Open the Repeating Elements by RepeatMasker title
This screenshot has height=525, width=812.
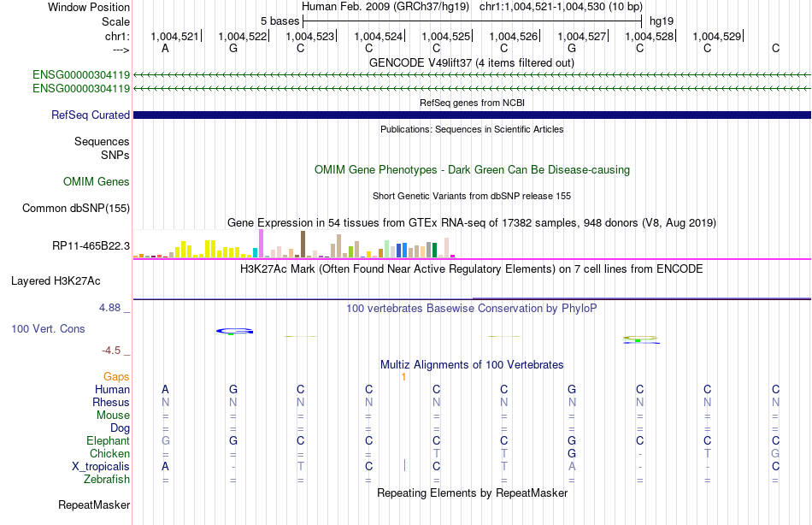tap(472, 493)
